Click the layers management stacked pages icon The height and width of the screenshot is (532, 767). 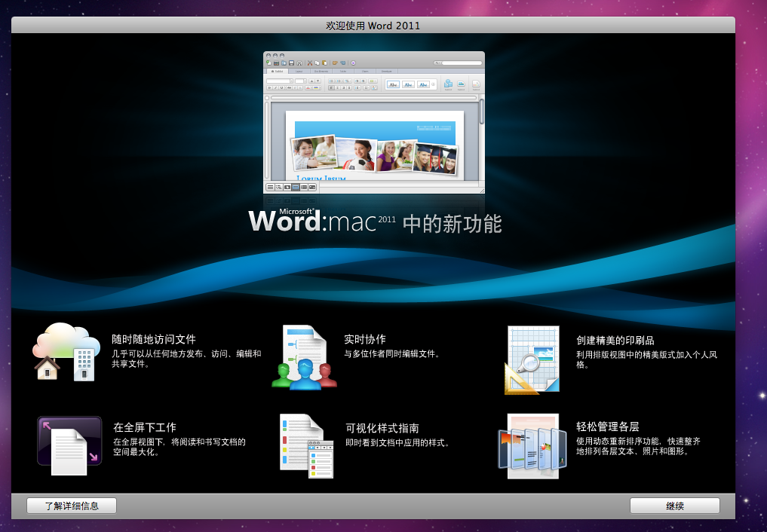click(532, 447)
